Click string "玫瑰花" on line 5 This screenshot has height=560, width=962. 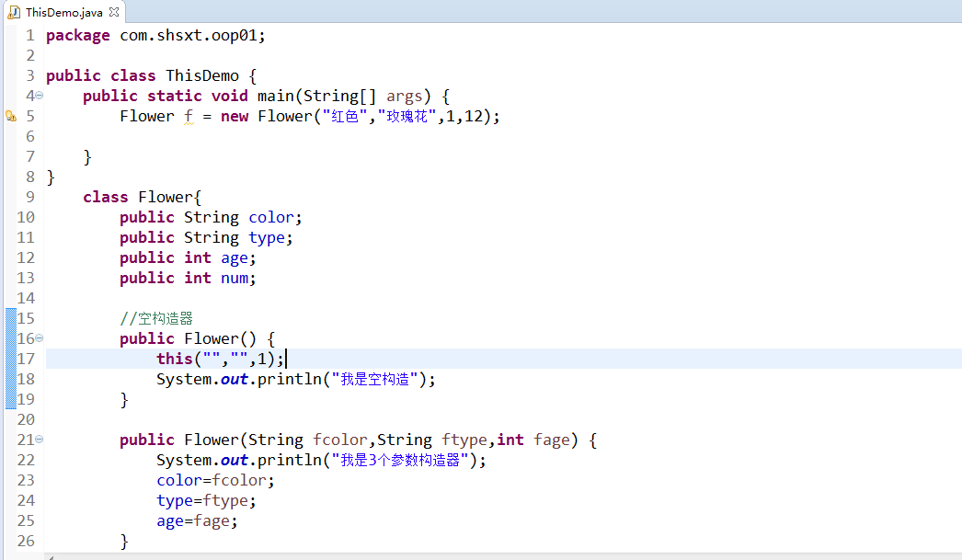407,116
